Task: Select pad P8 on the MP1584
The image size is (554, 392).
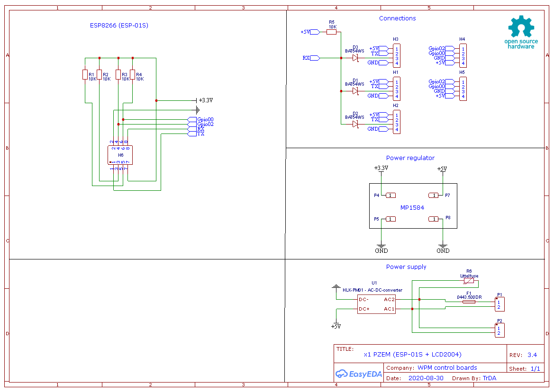Action: point(434,219)
